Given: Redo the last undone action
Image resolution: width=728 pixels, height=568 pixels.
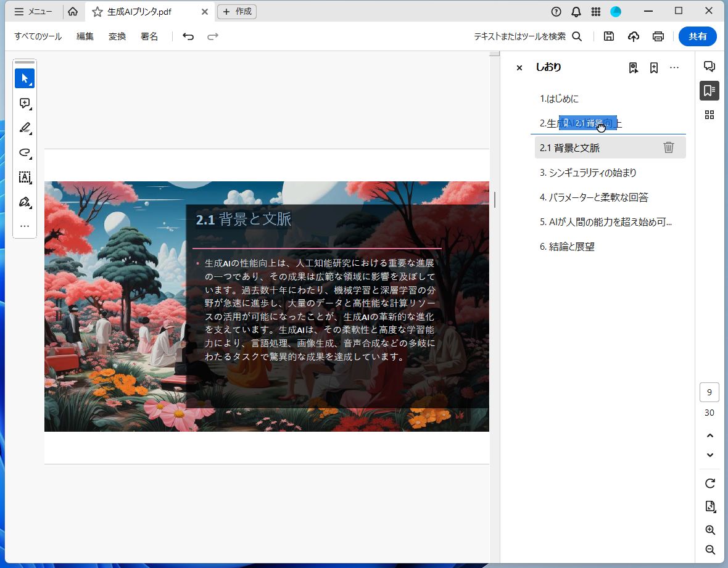Looking at the screenshot, I should 213,36.
